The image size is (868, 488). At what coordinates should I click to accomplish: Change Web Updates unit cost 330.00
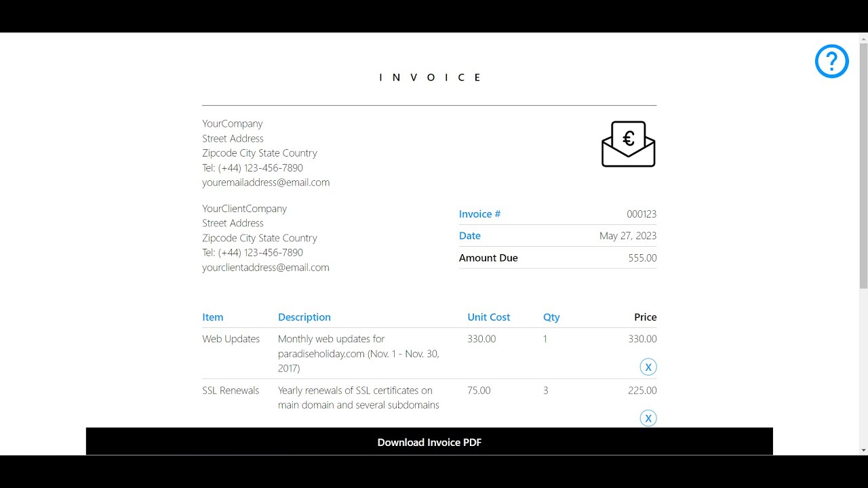point(481,339)
